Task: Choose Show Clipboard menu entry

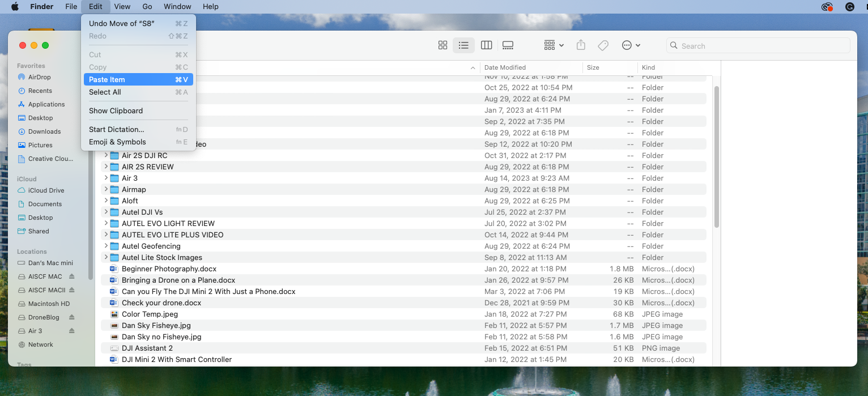Action: click(138, 111)
